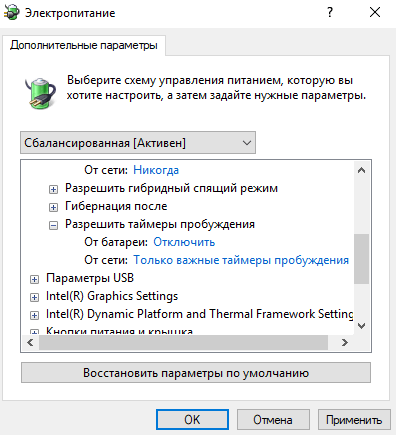Click the Электропитание title bar icon
The height and width of the screenshot is (435, 396).
click(12, 13)
